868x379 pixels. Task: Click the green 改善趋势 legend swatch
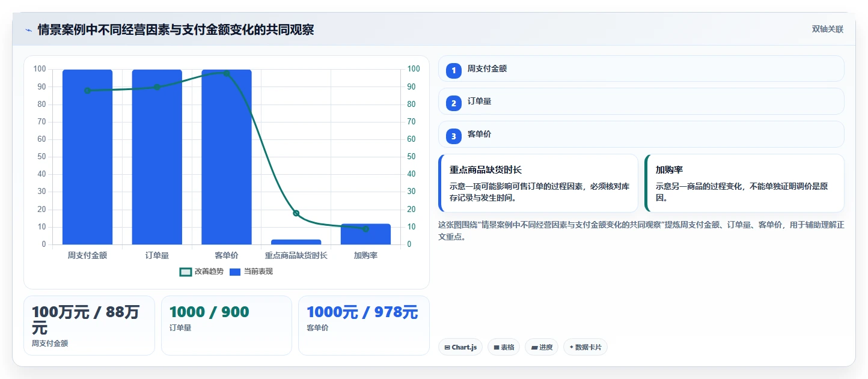point(186,272)
